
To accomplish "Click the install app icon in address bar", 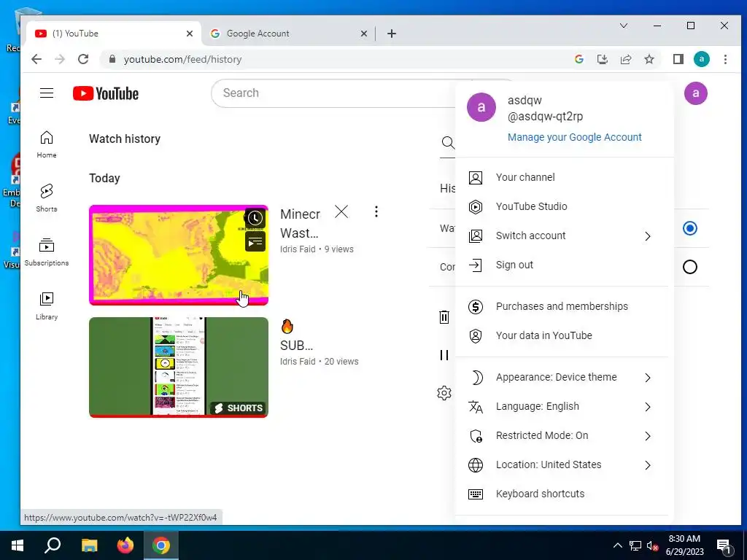I will pos(602,59).
